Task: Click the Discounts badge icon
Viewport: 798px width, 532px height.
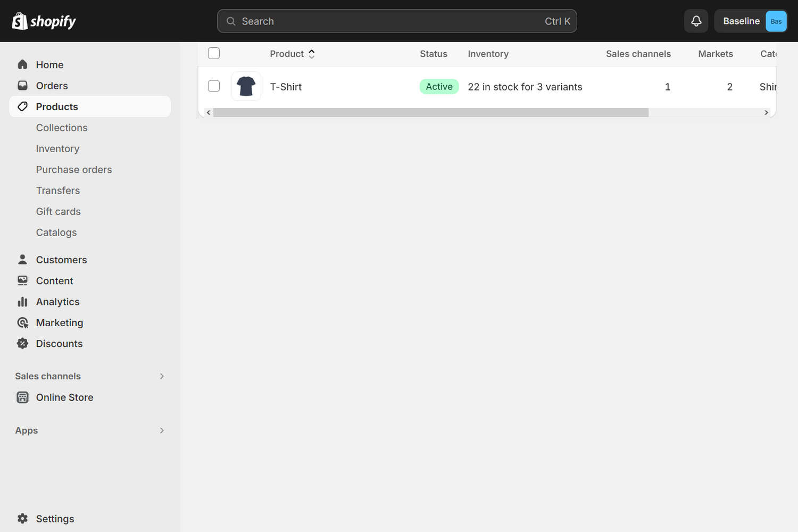Action: pos(22,344)
